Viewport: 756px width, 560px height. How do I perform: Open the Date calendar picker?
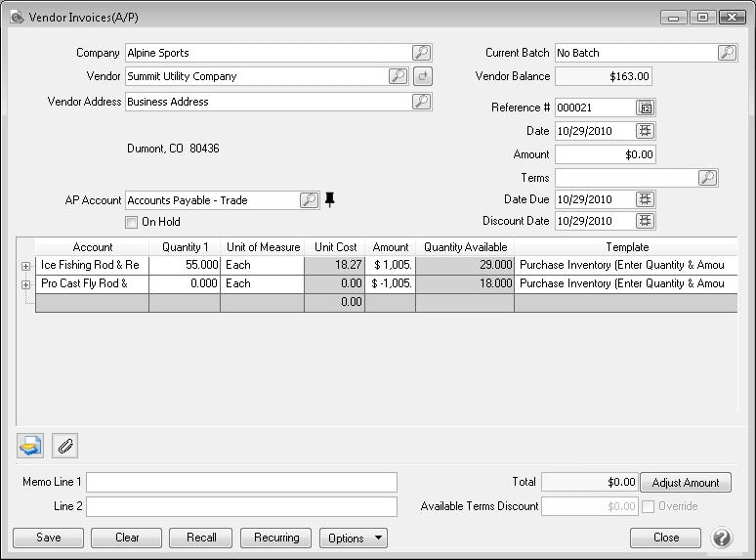645,131
